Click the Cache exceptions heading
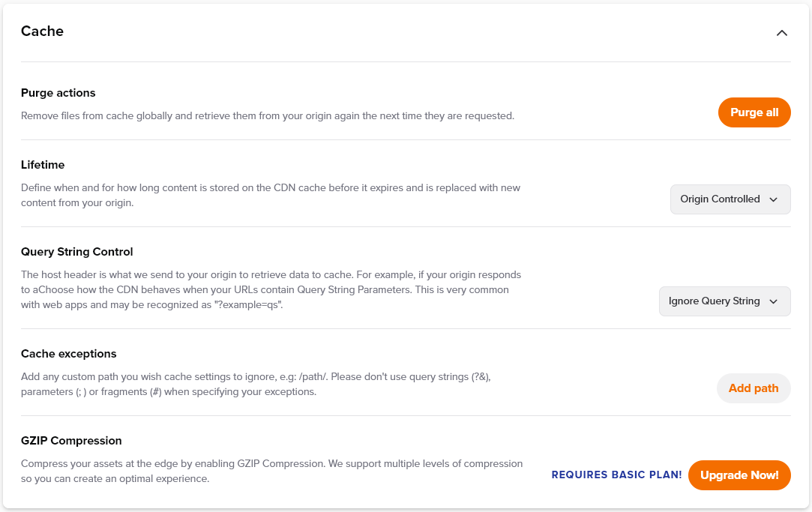Image resolution: width=812 pixels, height=512 pixels. (x=68, y=354)
